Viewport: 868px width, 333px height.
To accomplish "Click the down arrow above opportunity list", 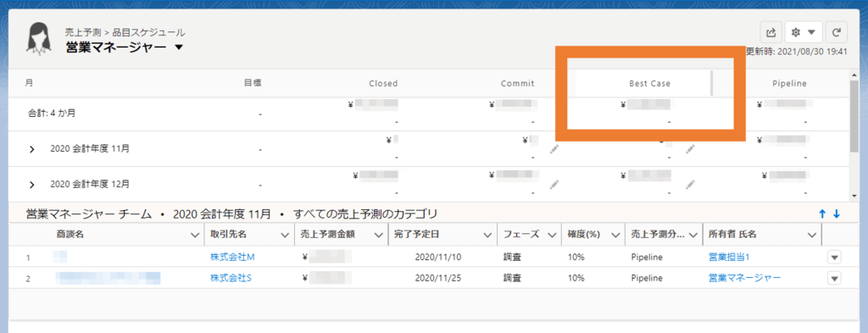I will [837, 214].
